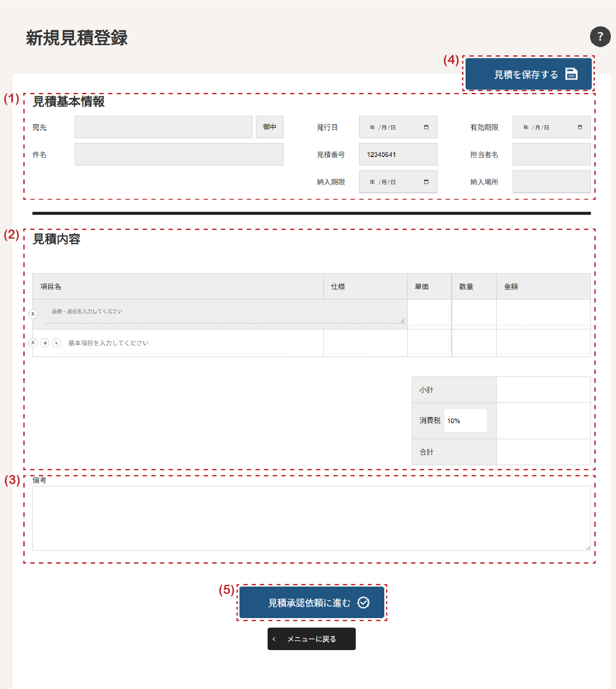Viewport: 616px width, 689px height.
Task: Click the 備考 remarks text area
Action: point(311,518)
